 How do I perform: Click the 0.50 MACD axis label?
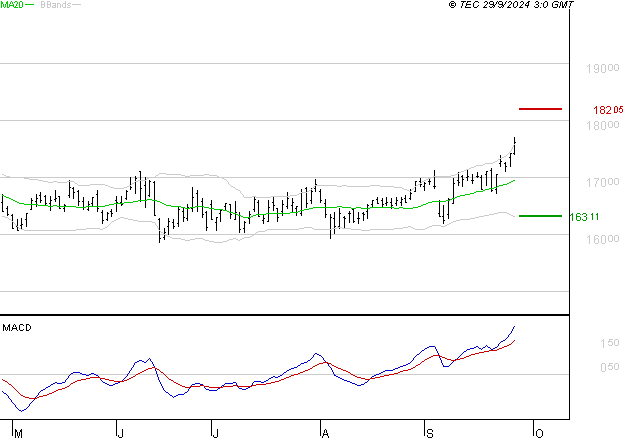(x=609, y=367)
